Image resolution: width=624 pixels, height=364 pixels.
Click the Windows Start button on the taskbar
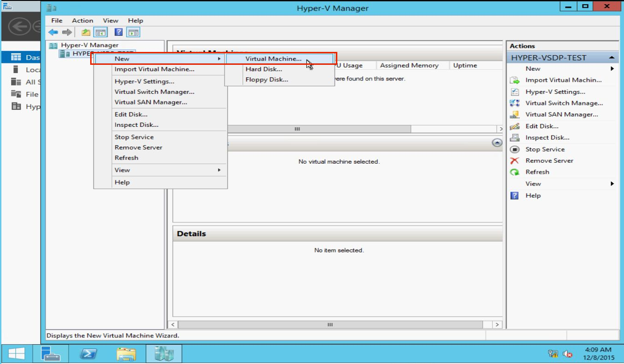(x=16, y=354)
